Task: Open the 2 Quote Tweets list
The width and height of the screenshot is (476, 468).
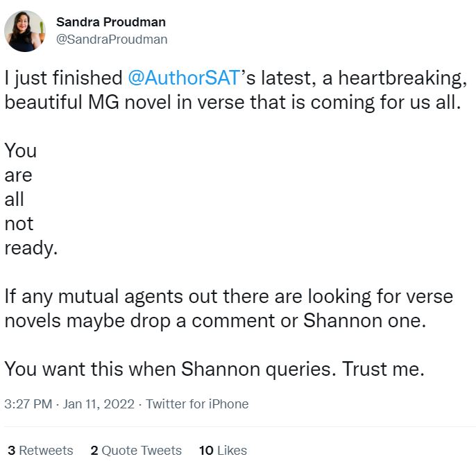Action: point(136,451)
